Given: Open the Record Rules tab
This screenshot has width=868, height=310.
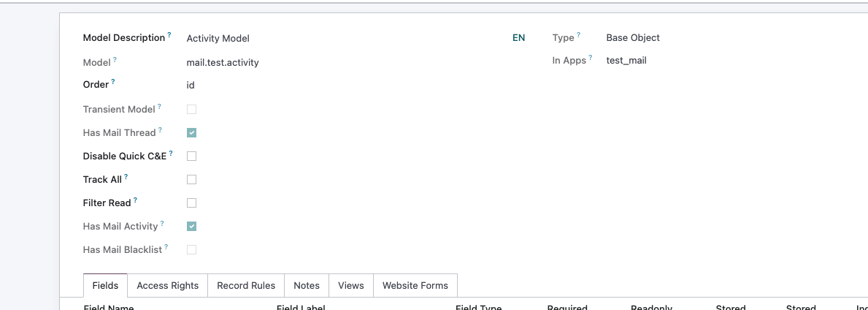Looking at the screenshot, I should point(246,286).
